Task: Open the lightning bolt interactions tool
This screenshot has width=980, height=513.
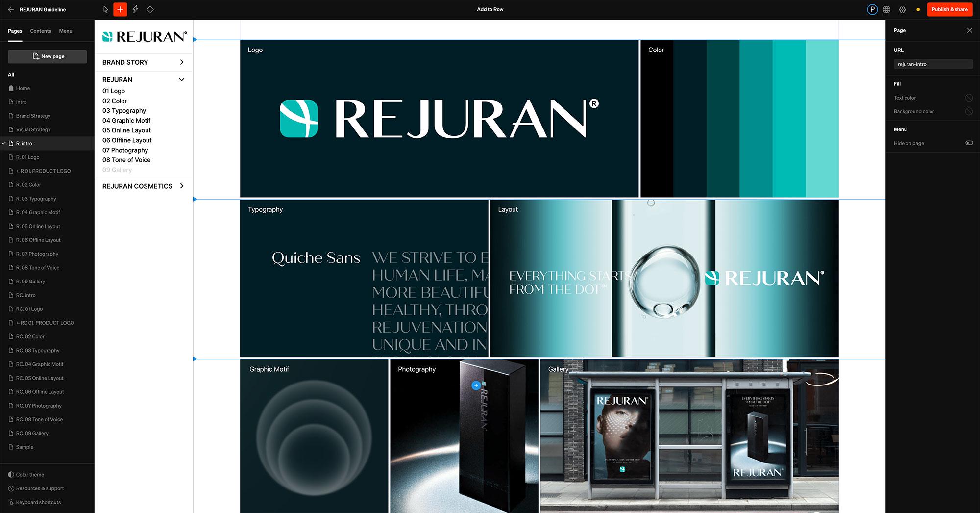Action: (135, 9)
